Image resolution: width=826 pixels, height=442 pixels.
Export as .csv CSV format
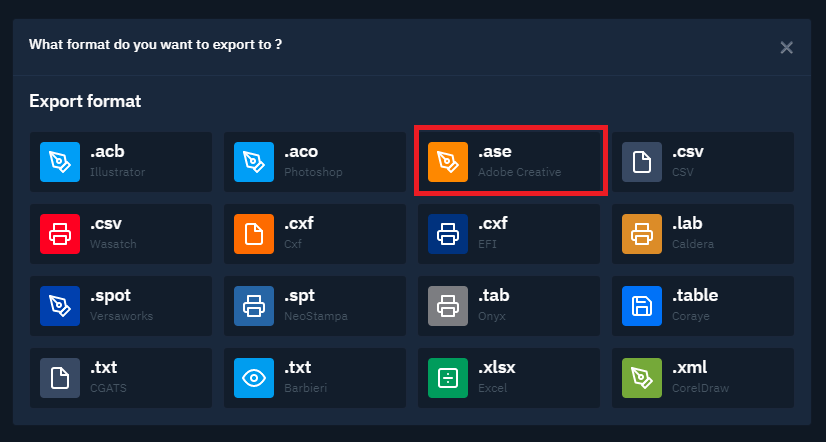703,162
